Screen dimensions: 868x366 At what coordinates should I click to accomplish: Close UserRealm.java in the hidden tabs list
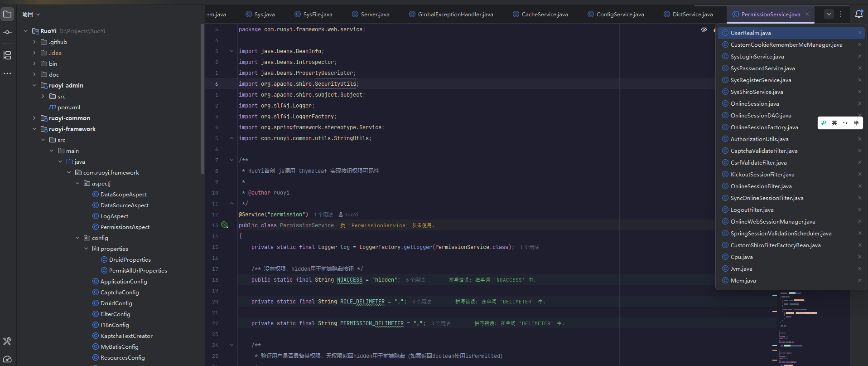pyautogui.click(x=859, y=33)
